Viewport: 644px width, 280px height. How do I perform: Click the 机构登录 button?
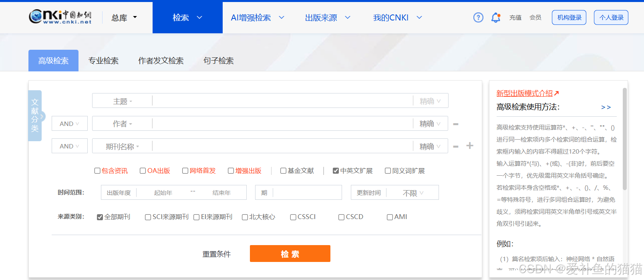click(x=569, y=18)
